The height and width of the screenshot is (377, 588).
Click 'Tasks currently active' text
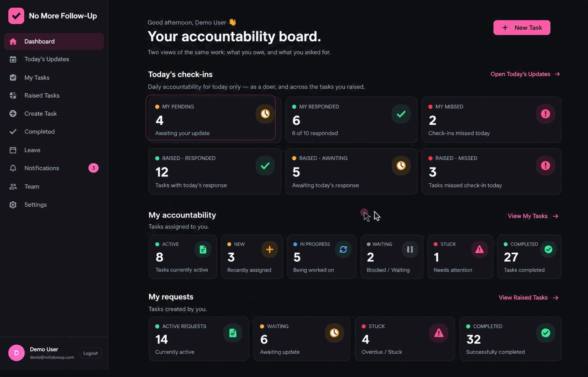pos(182,270)
